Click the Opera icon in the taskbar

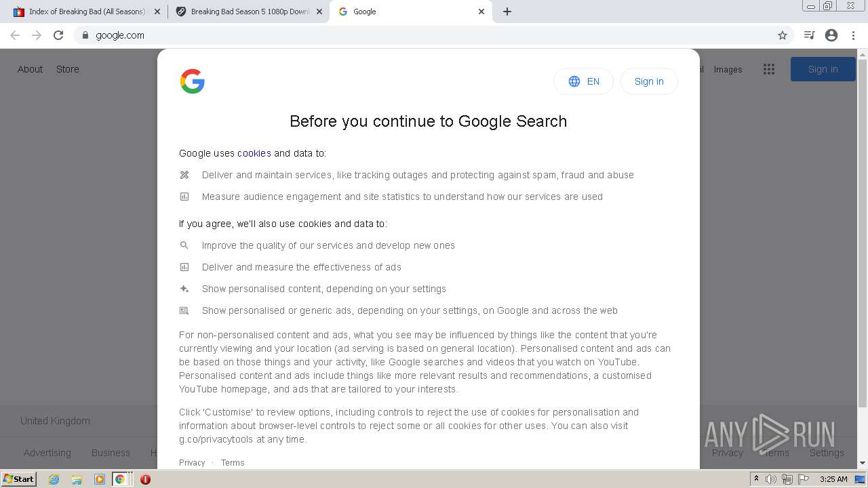[145, 479]
